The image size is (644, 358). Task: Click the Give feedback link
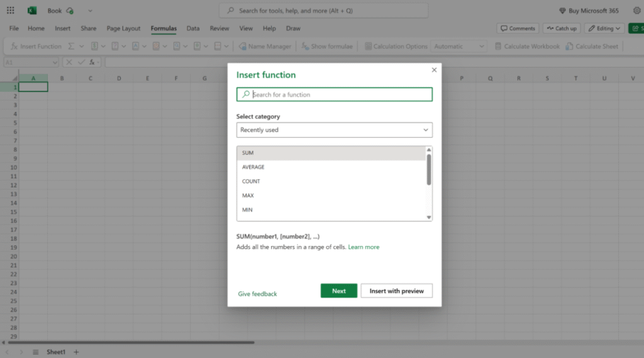[257, 294]
